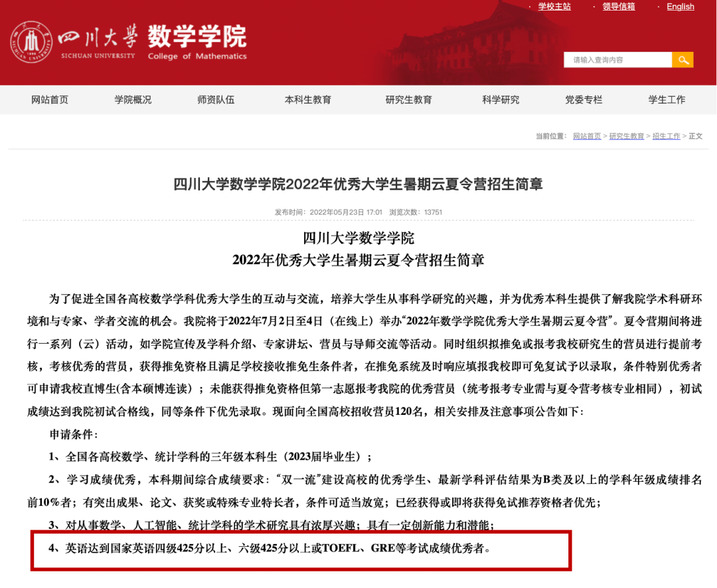Click the 研究生教育 breadcrumb link
The image size is (717, 588).
627,136
